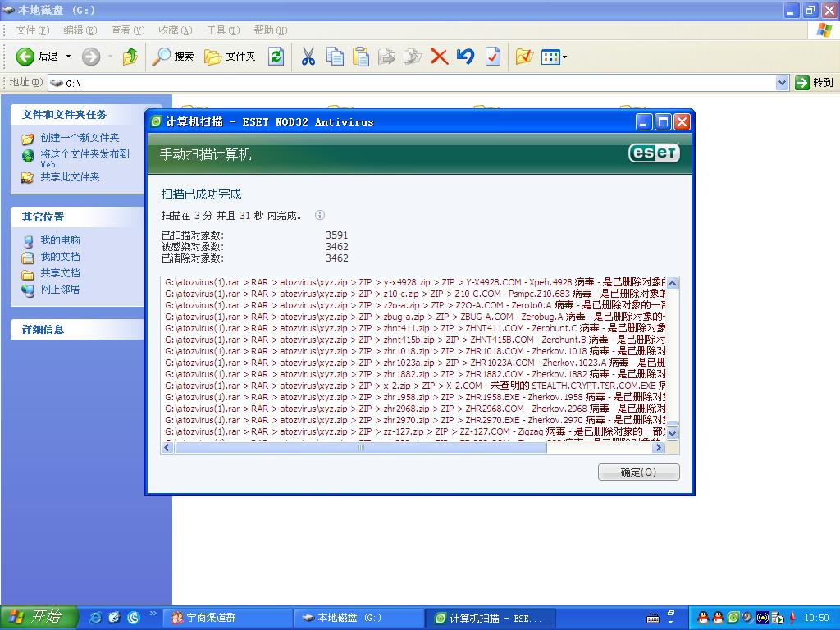Expand the 详细信息 panel header
Image resolution: width=840 pixels, height=630 pixels.
click(x=78, y=330)
